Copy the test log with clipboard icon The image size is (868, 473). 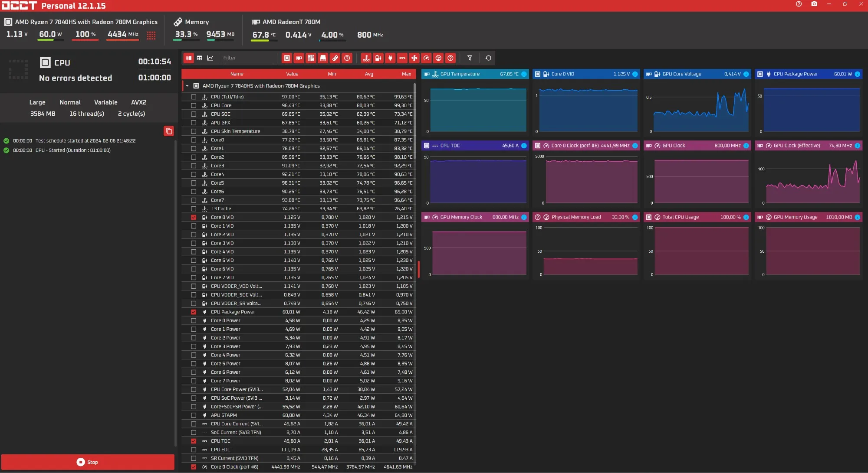tap(169, 131)
